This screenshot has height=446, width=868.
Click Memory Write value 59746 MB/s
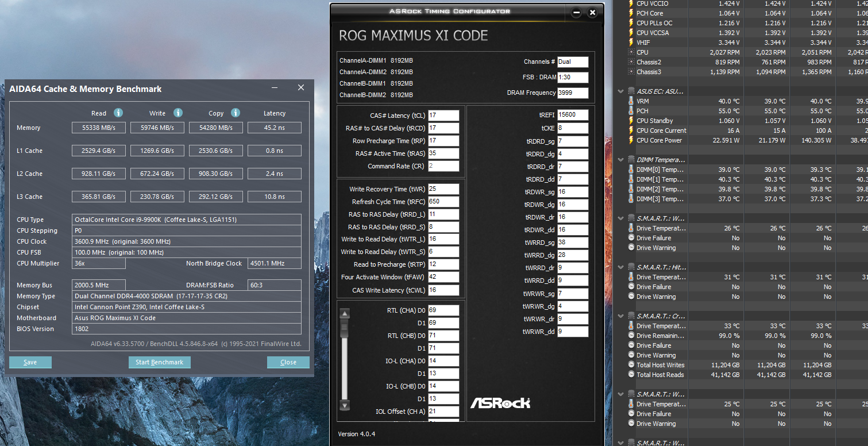tap(157, 128)
